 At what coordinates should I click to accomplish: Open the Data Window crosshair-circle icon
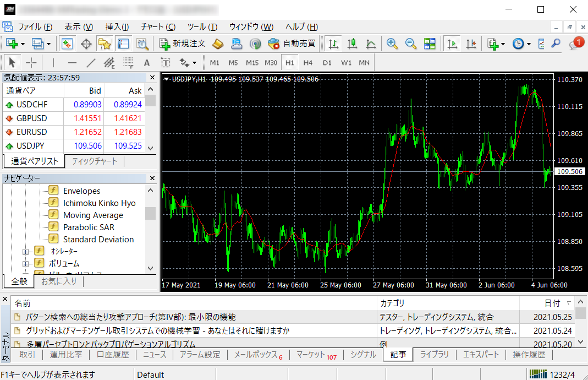pos(86,44)
